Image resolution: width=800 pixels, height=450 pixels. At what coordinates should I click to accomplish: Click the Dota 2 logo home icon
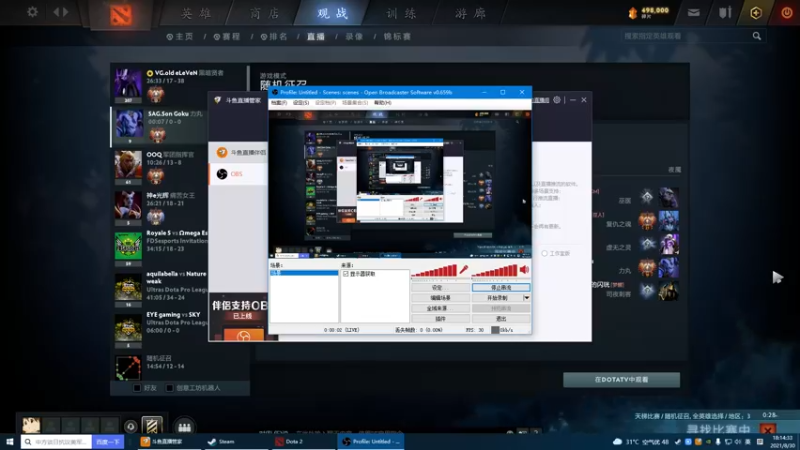tap(121, 14)
